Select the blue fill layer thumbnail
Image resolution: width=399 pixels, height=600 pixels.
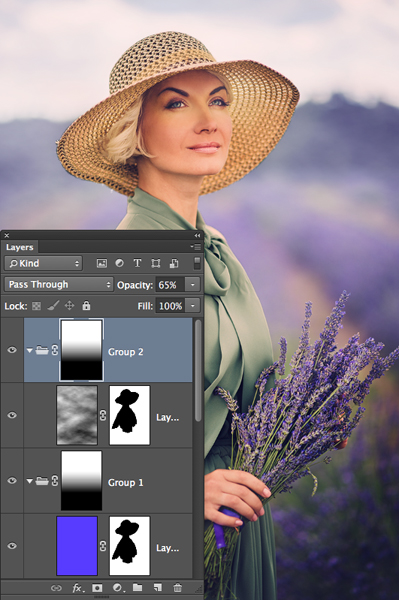click(x=77, y=546)
